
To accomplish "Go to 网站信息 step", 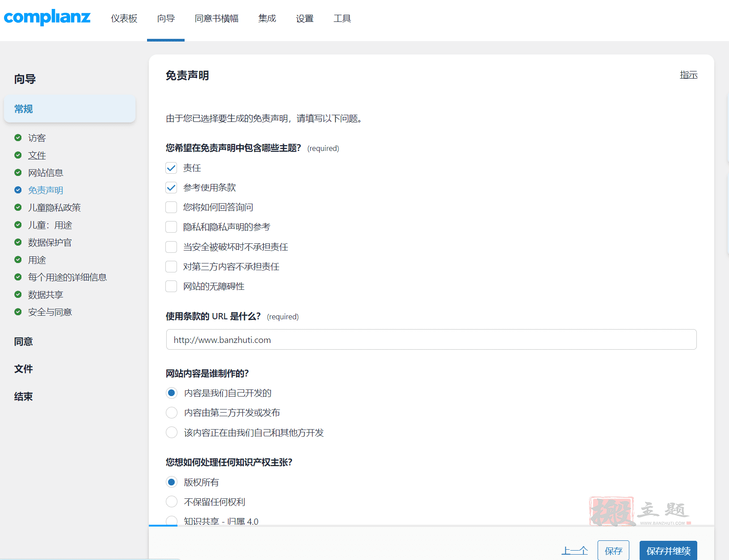I will (46, 173).
